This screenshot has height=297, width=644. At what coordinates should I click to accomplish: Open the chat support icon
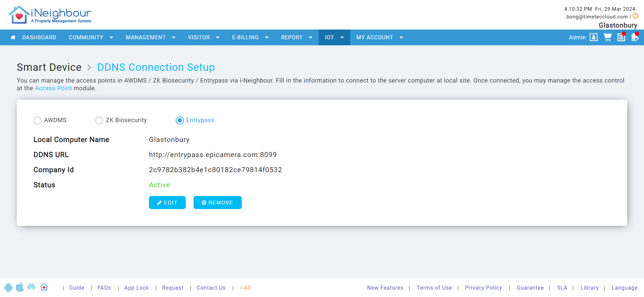pos(635,37)
